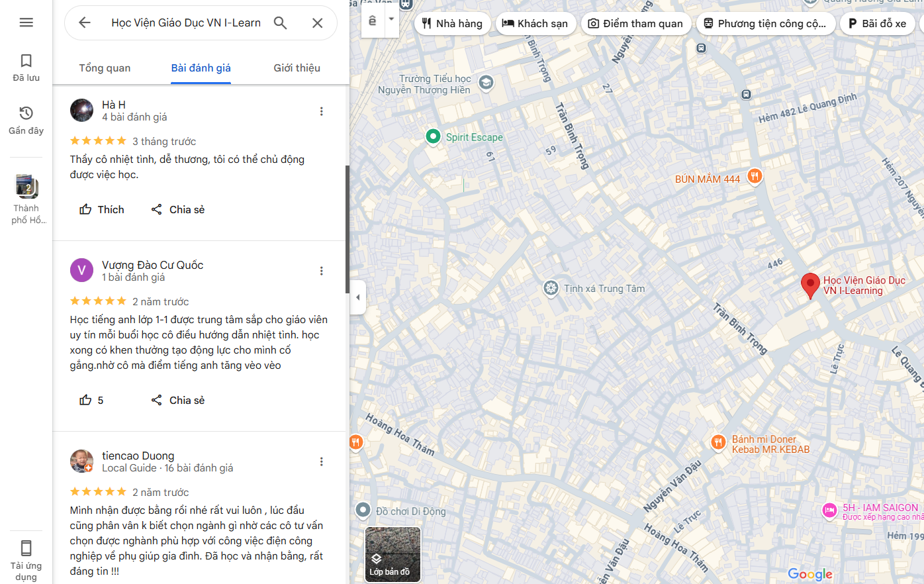Open Gần đây recent history
This screenshot has width=924, height=584.
point(26,120)
